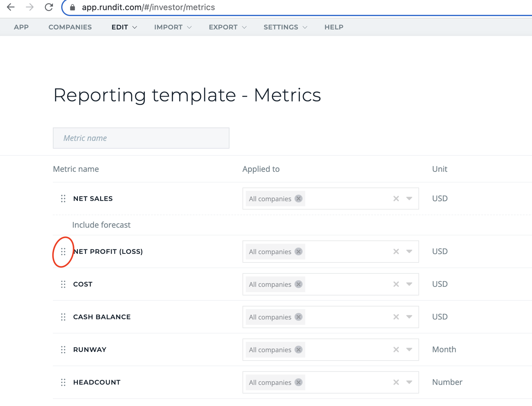Open the HELP section
This screenshot has height=406, width=532.
[334, 27]
